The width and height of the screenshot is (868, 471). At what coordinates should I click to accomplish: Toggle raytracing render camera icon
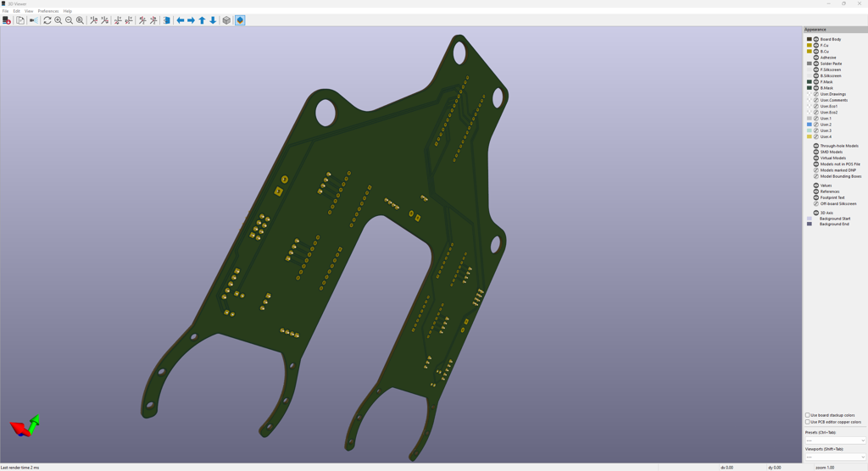tap(34, 20)
